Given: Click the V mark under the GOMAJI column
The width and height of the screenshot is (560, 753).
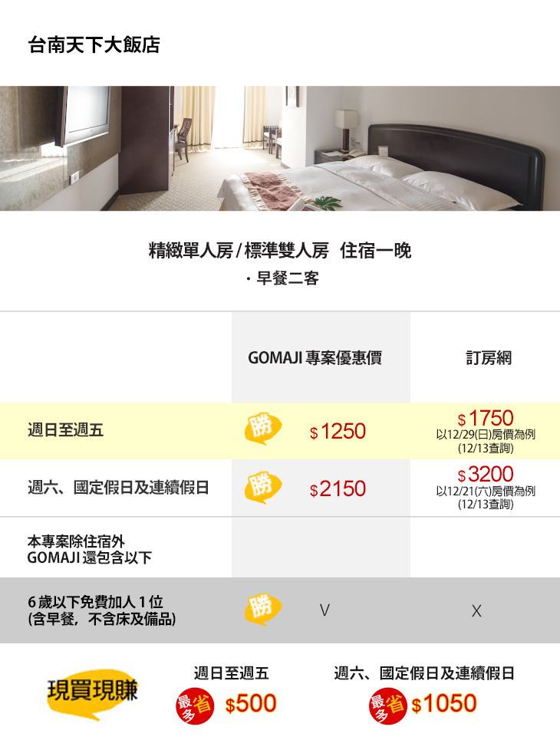Looking at the screenshot, I should click(325, 610).
